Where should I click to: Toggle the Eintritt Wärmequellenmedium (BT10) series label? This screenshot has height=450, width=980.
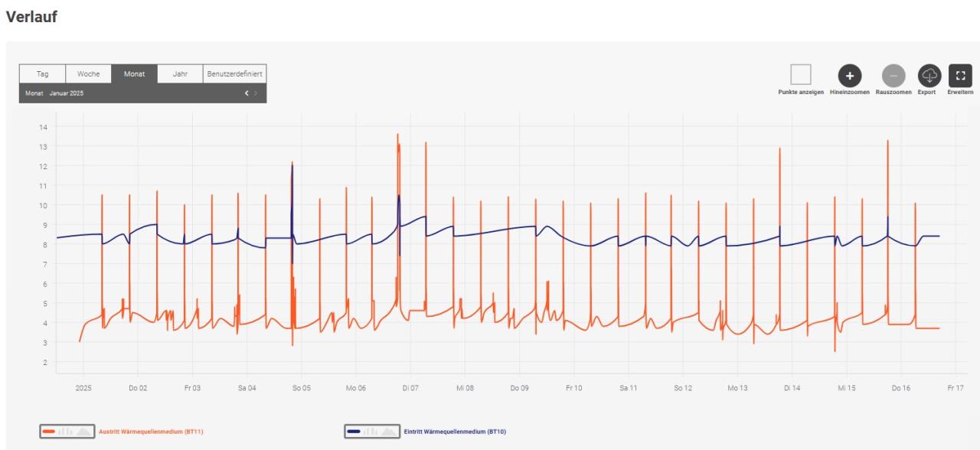(455, 432)
